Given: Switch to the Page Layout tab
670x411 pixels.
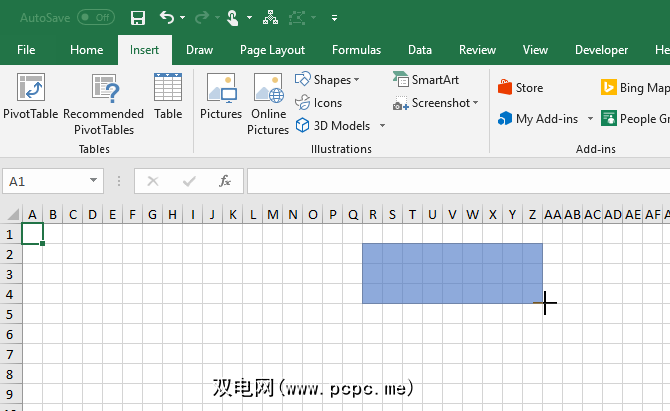Looking at the screenshot, I should point(273,50).
